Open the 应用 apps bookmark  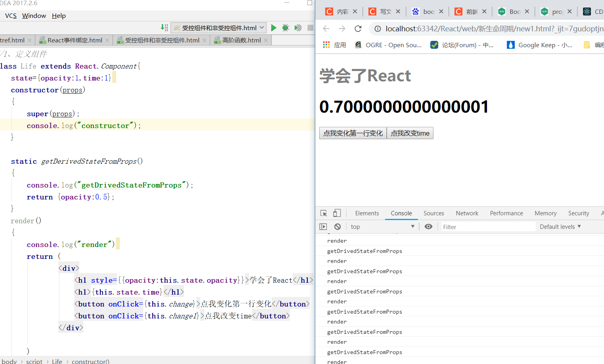click(334, 45)
